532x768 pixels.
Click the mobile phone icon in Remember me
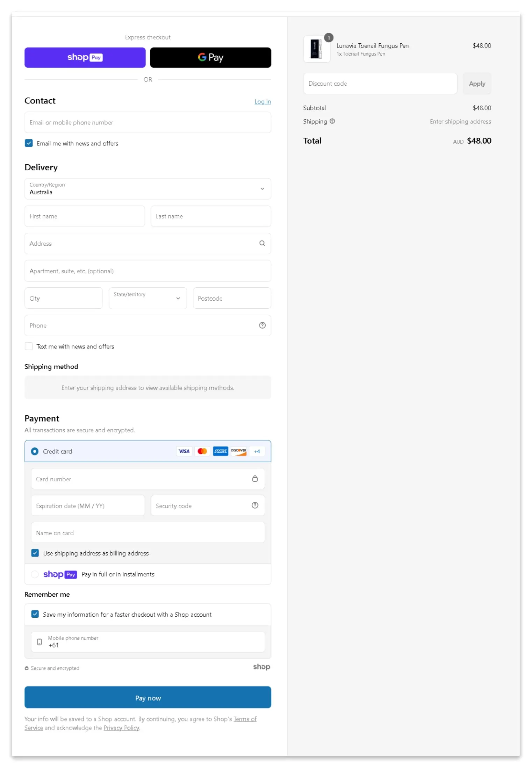coord(39,642)
